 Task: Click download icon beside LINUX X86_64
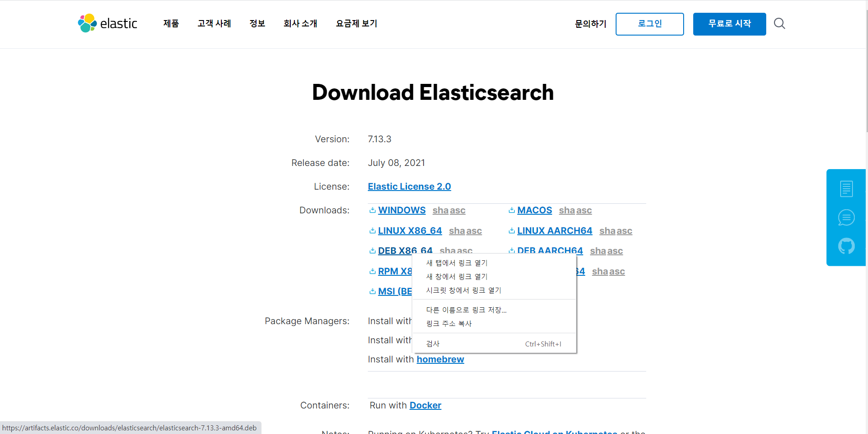pos(372,231)
